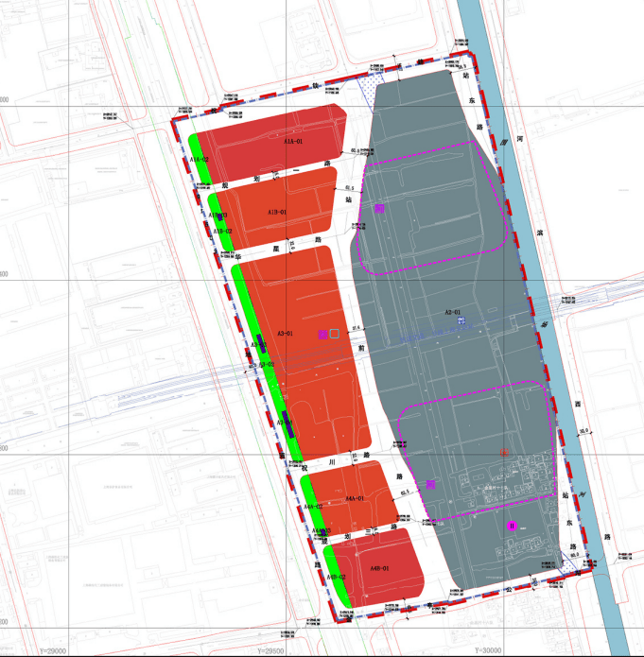
Task: Click the dark blue rectangle in the A3-02 strip
Action: click(287, 420)
